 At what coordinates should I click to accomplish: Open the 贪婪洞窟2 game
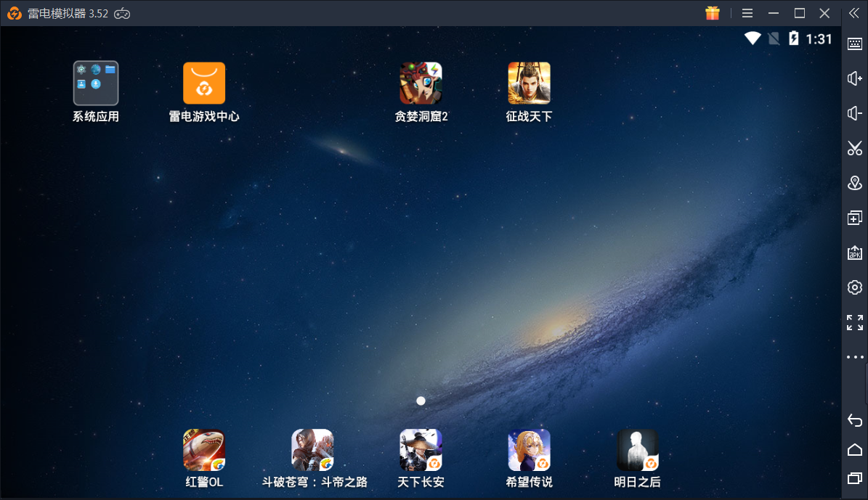(421, 83)
